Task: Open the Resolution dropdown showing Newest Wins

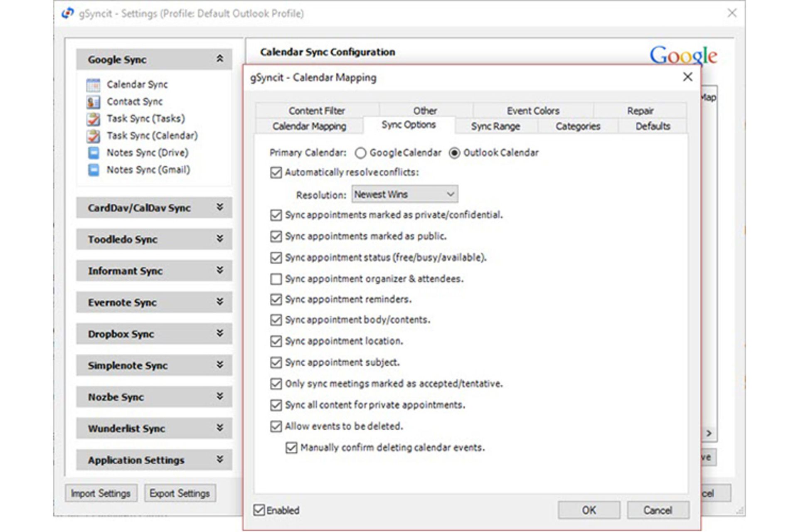Action: (405, 194)
